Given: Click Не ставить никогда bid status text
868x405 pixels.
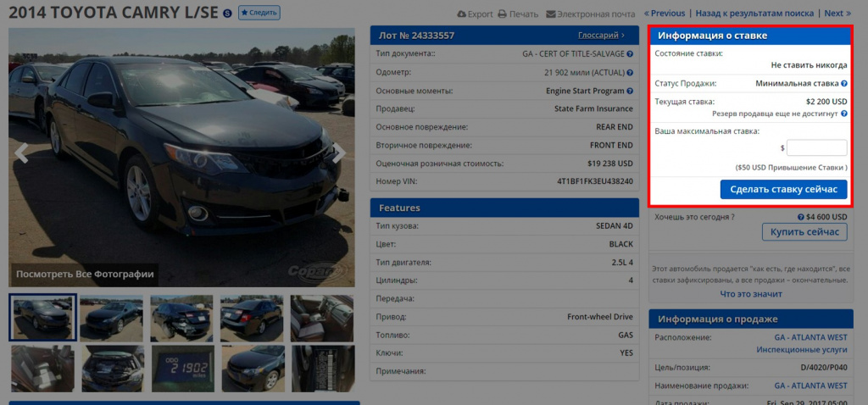Looking at the screenshot, I should click(x=809, y=65).
